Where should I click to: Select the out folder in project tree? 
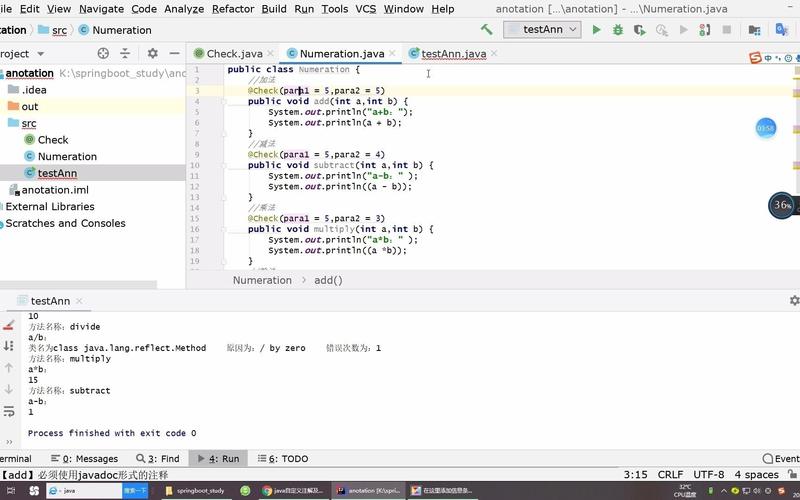30,106
